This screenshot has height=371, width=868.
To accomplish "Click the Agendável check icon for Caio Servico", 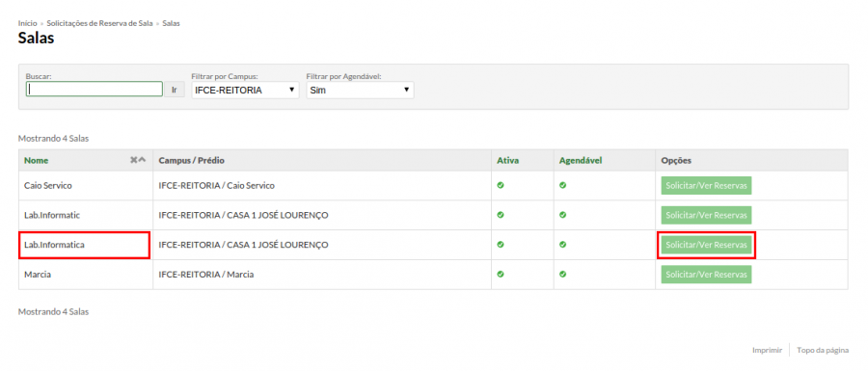I will pos(562,186).
